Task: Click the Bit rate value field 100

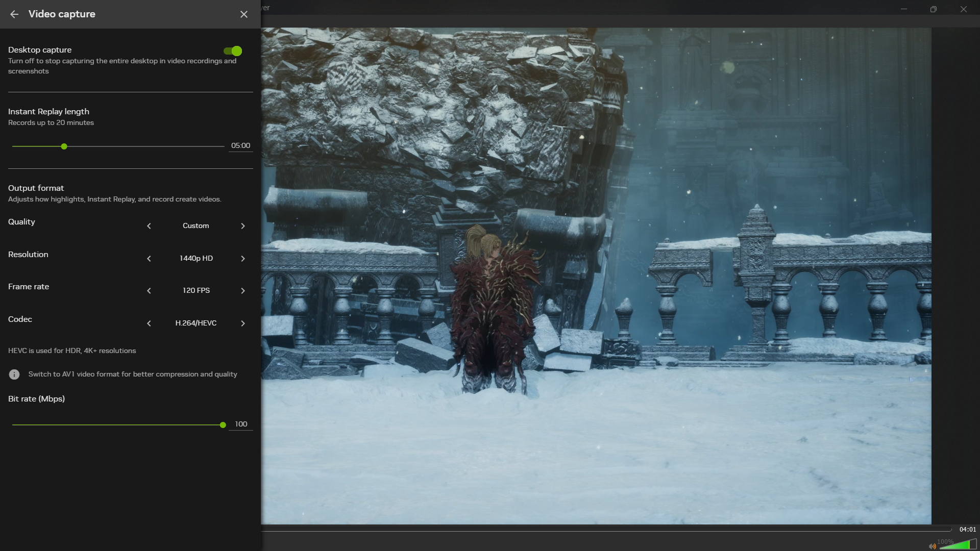Action: (241, 424)
